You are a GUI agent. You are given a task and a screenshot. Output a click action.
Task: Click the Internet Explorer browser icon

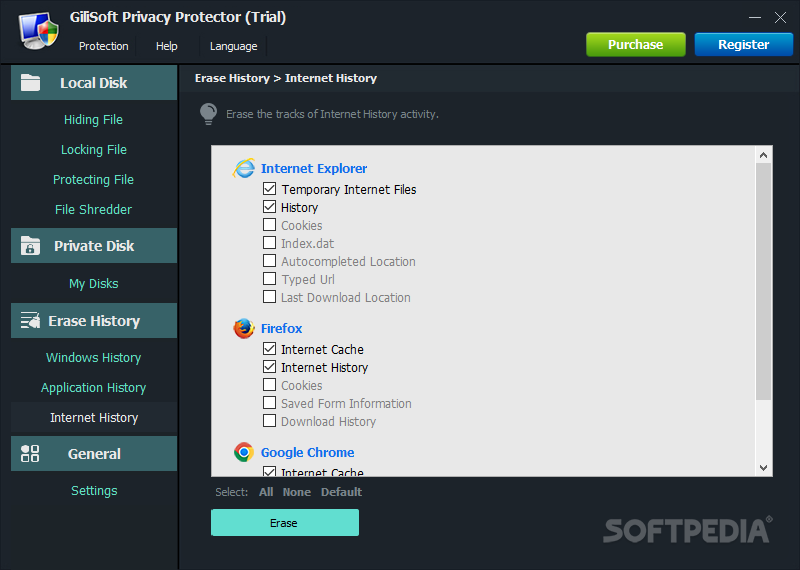click(244, 168)
